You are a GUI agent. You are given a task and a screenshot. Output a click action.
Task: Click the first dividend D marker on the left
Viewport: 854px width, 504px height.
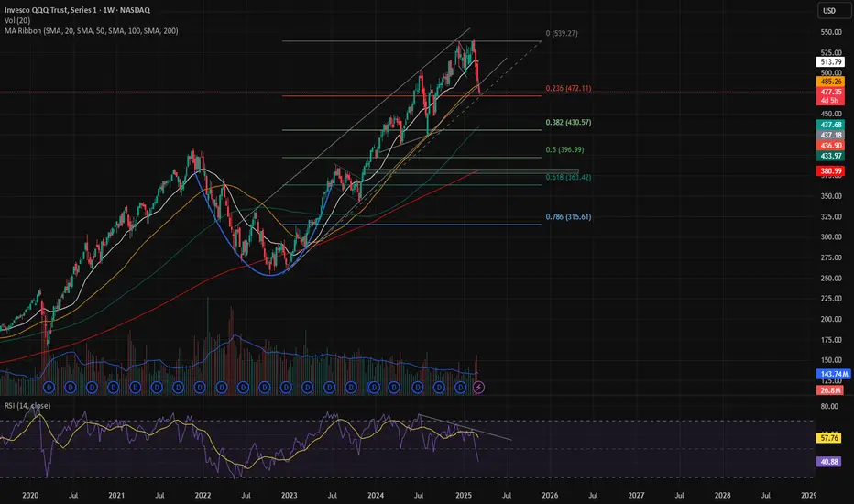click(x=49, y=388)
